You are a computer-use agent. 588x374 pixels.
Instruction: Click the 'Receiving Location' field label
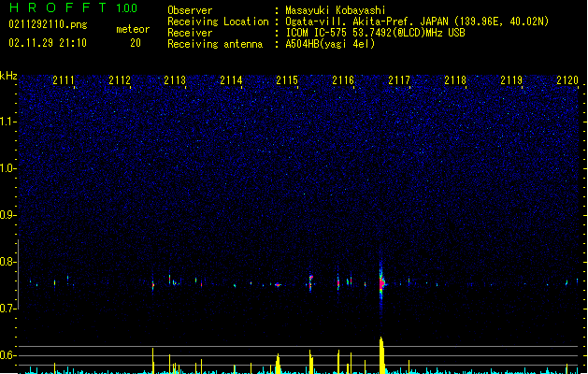point(218,22)
